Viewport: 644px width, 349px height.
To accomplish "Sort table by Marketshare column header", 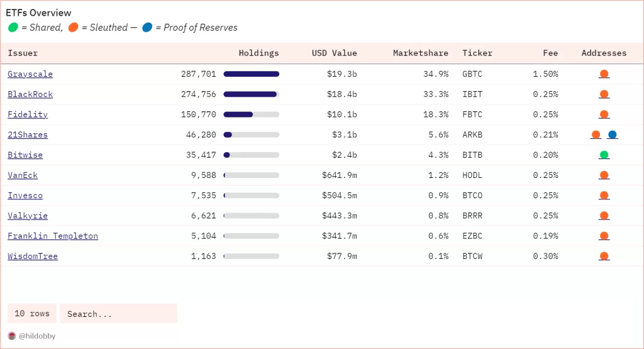I will click(421, 53).
